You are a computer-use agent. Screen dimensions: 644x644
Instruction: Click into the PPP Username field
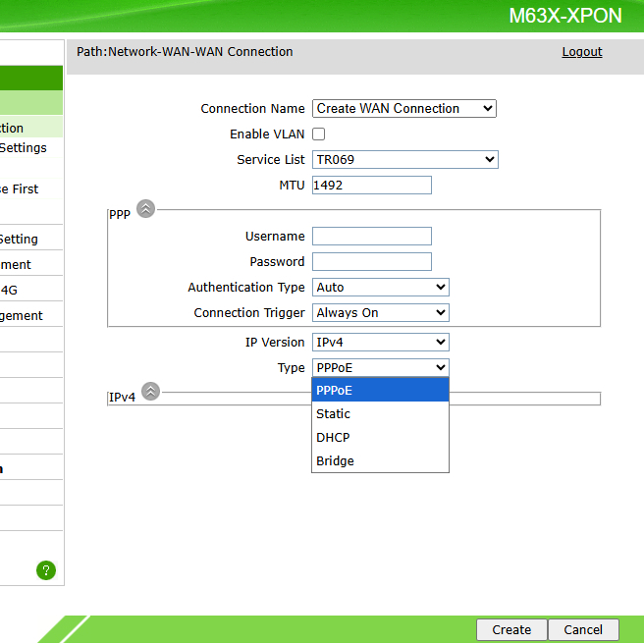[x=371, y=237]
